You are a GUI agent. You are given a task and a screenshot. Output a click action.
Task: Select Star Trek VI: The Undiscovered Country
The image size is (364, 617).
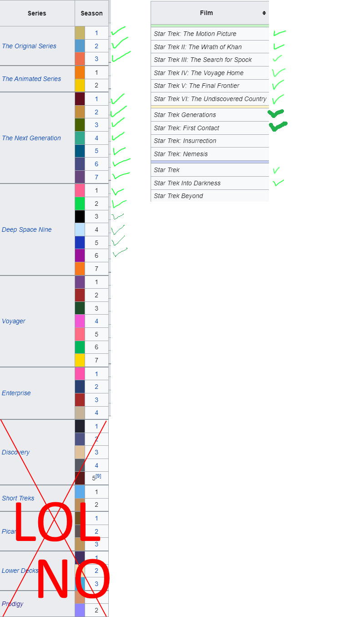coord(210,99)
